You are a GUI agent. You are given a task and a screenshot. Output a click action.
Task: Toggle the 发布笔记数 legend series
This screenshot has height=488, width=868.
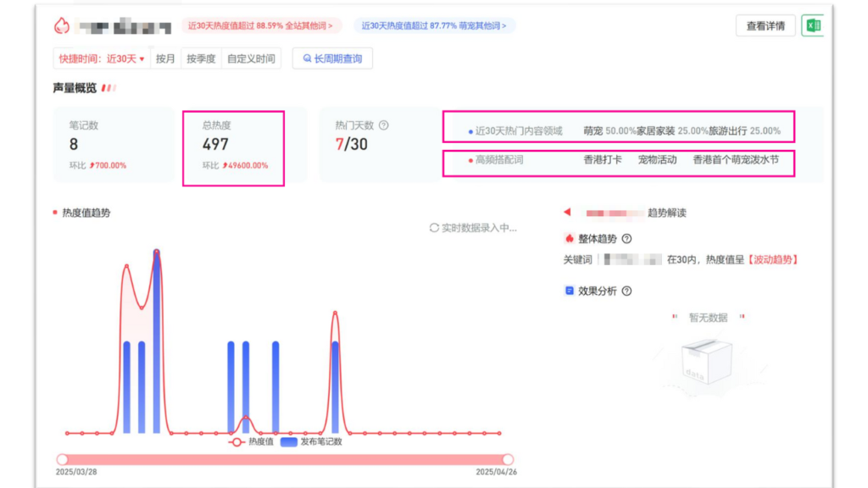[x=311, y=441]
